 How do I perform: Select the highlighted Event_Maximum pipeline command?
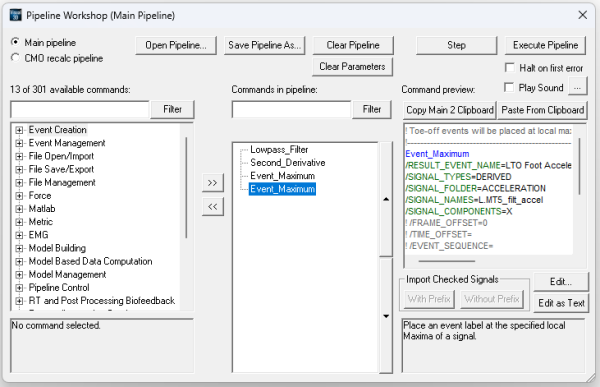click(x=282, y=189)
